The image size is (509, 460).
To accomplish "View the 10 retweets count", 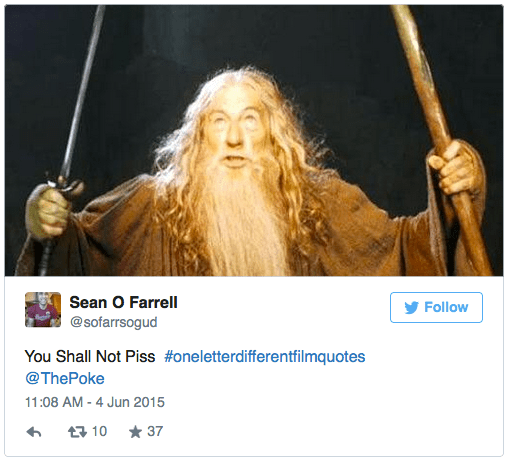I will point(99,432).
